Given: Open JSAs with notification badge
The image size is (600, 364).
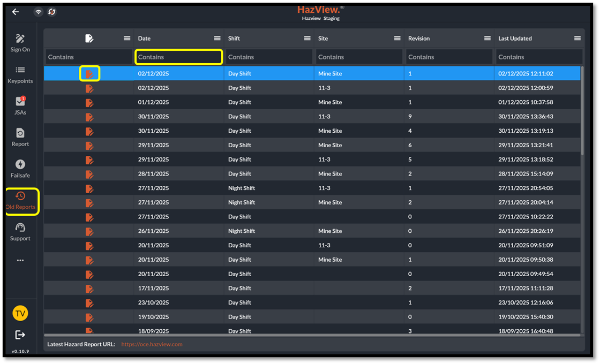Looking at the screenshot, I should pos(20,105).
